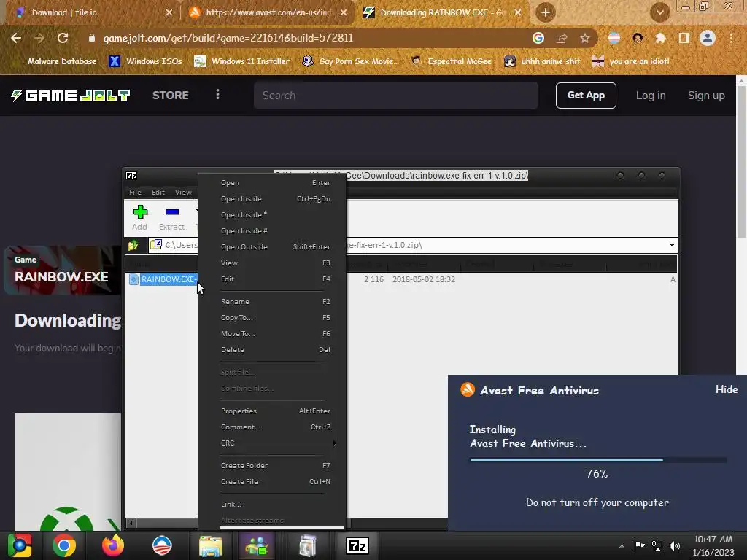Click the browser back arrow

[16, 38]
